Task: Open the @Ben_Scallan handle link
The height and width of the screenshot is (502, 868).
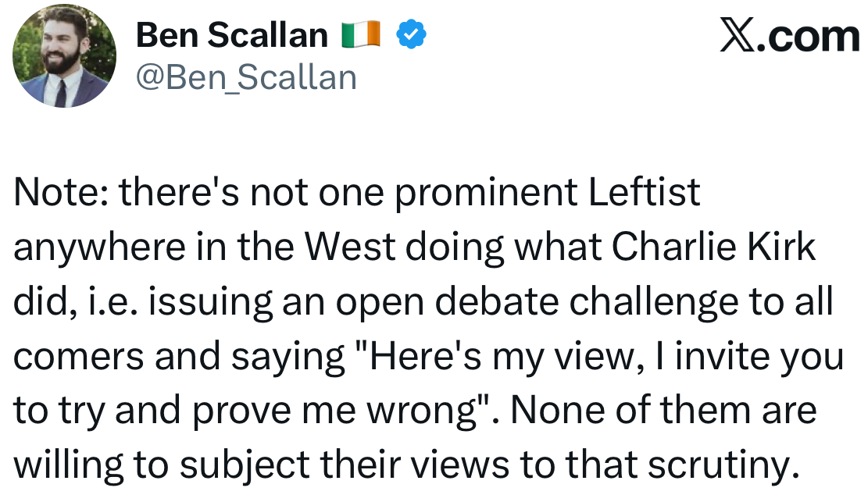Action: [x=246, y=77]
